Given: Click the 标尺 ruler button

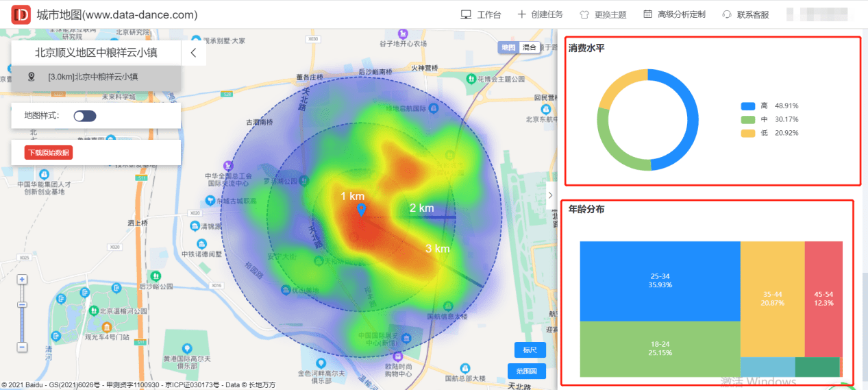Looking at the screenshot, I should (530, 350).
